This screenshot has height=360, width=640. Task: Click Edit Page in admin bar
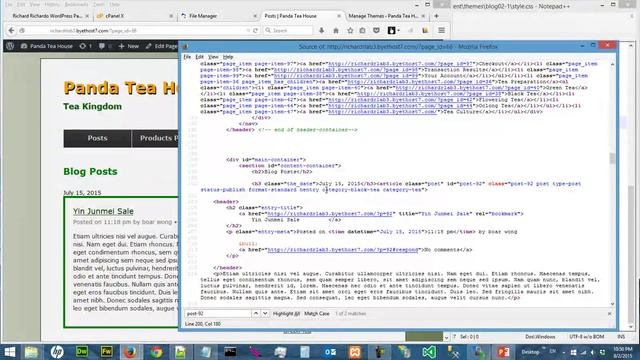pos(161,46)
